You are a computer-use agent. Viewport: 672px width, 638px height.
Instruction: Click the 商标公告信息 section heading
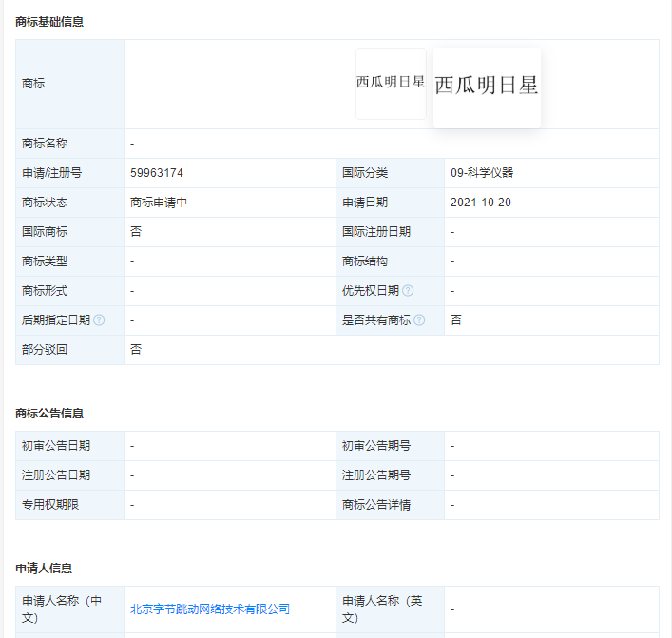coord(49,414)
